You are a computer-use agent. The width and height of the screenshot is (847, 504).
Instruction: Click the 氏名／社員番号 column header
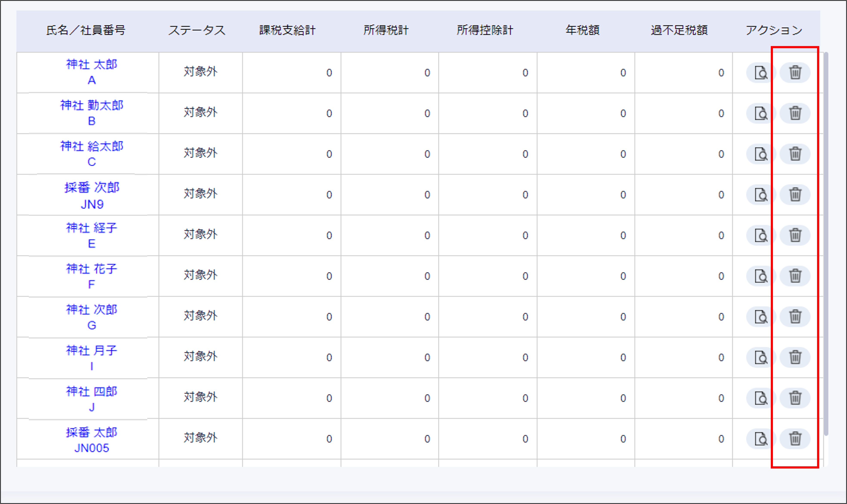(x=87, y=30)
